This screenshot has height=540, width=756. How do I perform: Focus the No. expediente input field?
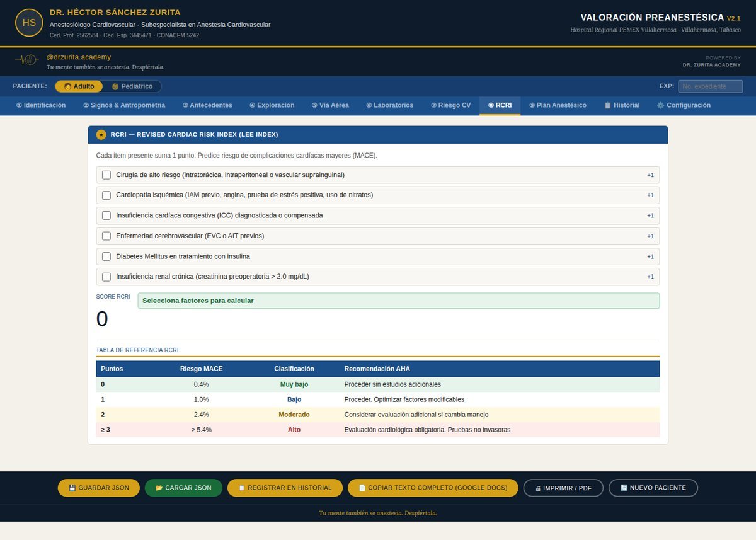pos(710,86)
